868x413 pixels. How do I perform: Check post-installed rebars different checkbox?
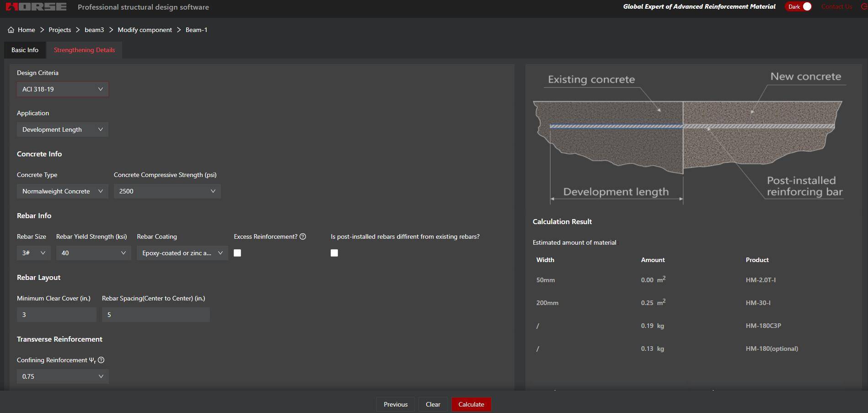click(334, 253)
